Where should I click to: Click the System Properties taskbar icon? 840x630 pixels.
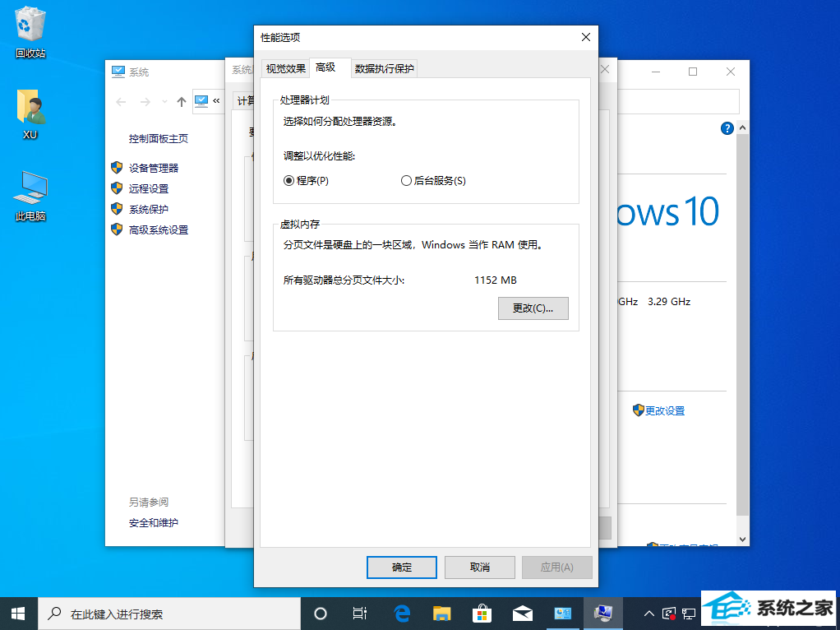tap(603, 614)
